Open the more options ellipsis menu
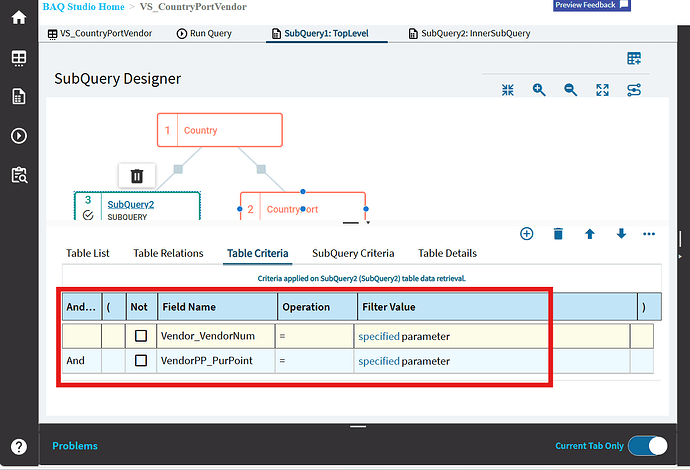This screenshot has height=470, width=690. coord(649,234)
